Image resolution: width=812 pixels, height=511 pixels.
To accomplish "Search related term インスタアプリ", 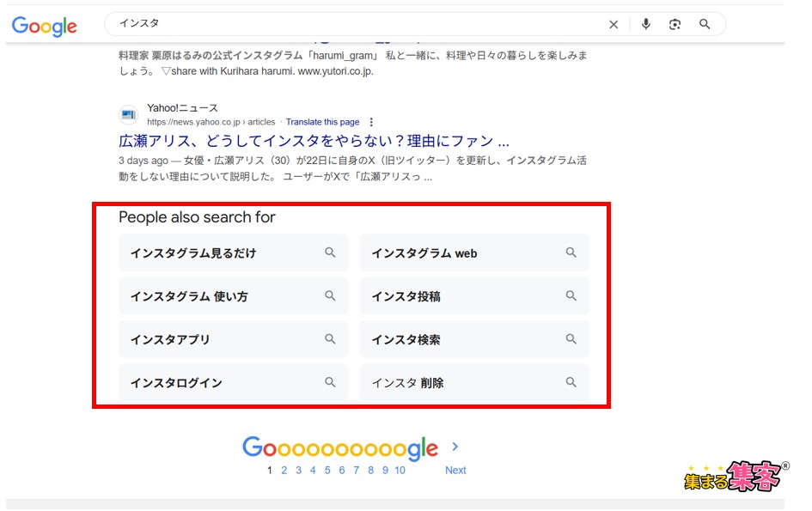I will click(233, 339).
